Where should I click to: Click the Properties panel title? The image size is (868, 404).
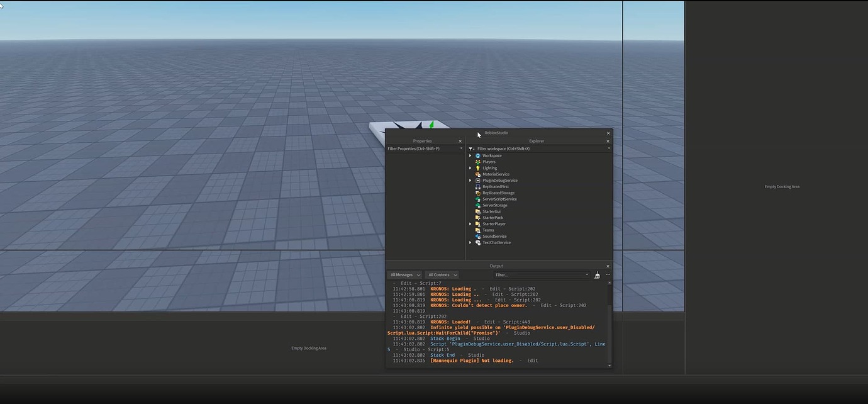pyautogui.click(x=423, y=141)
